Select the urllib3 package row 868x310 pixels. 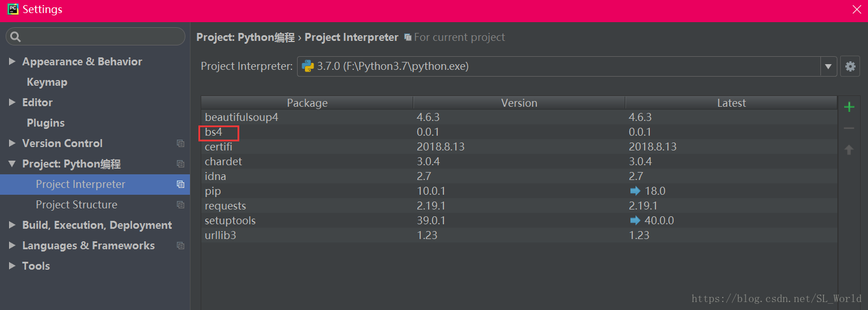(x=519, y=236)
